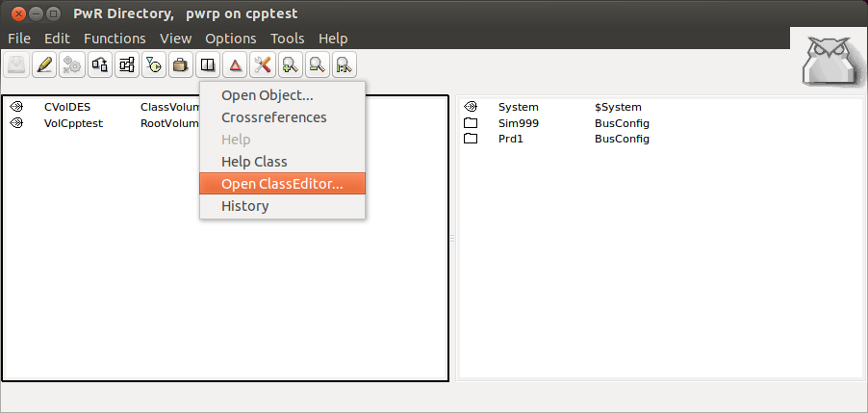Screen dimensions: 868x413
Task: Click the greyed-out gears Build icon
Action: tap(72, 65)
